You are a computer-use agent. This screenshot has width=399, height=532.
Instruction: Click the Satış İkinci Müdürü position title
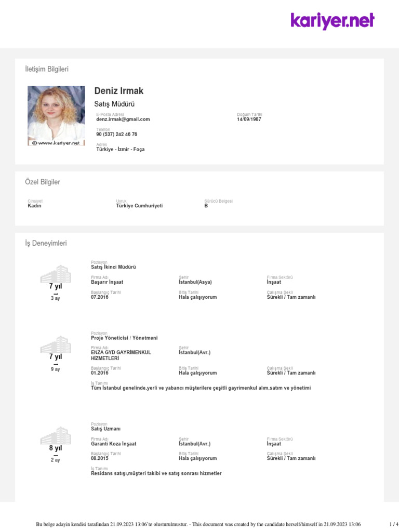click(x=113, y=267)
